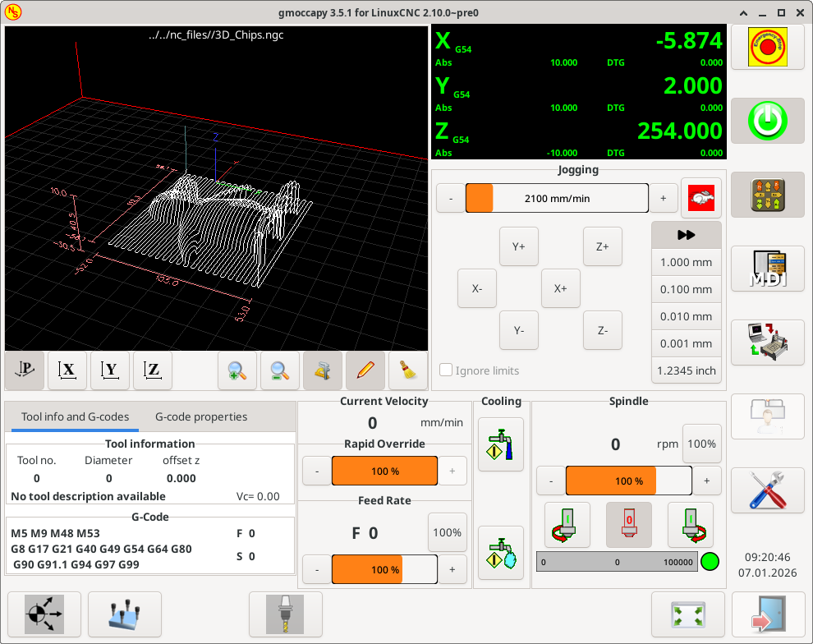Clear the plot using the broom icon

pos(408,370)
